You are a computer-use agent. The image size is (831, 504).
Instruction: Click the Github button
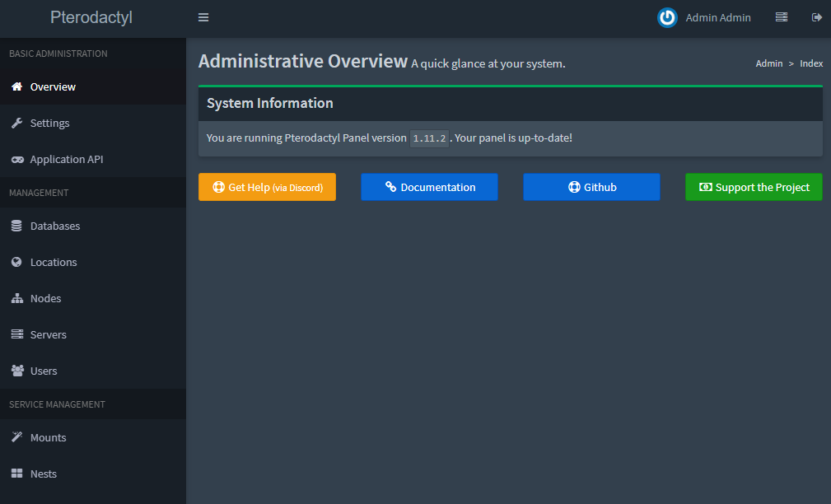click(591, 187)
